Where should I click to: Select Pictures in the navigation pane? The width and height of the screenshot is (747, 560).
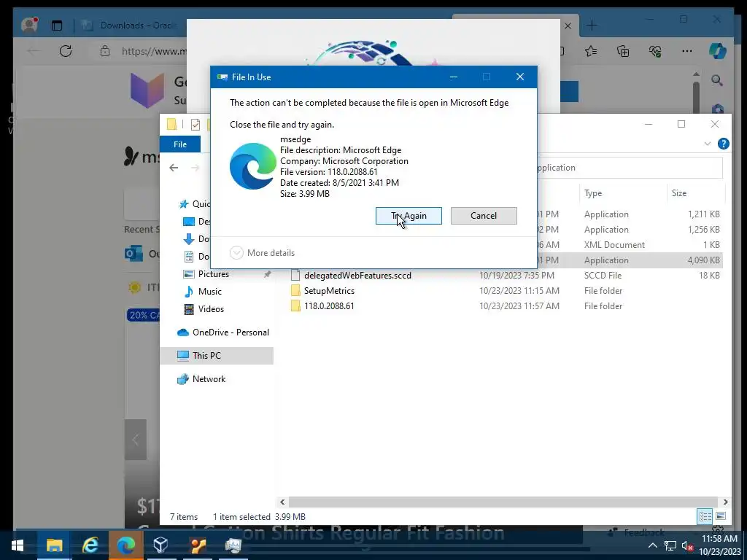point(213,274)
